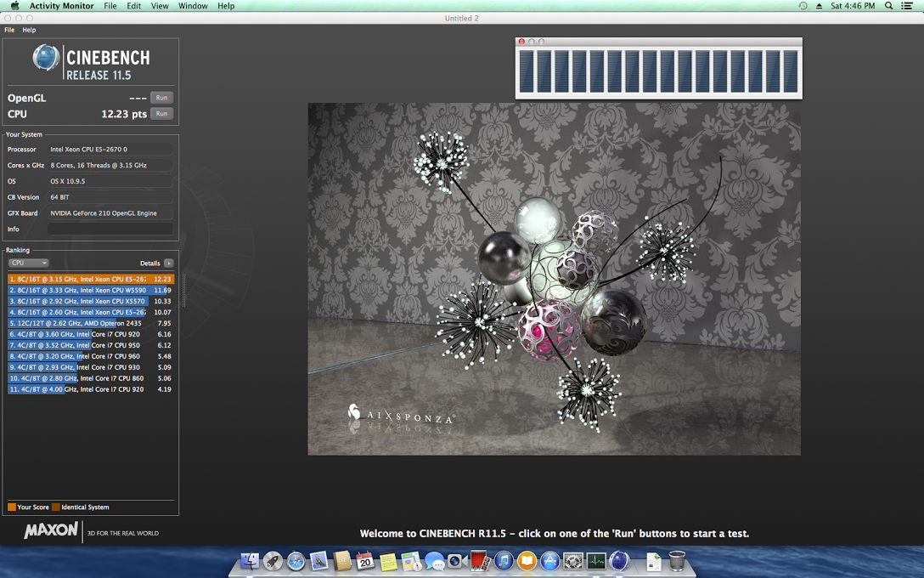
Task: Open App Store icon in dock
Action: click(549, 560)
